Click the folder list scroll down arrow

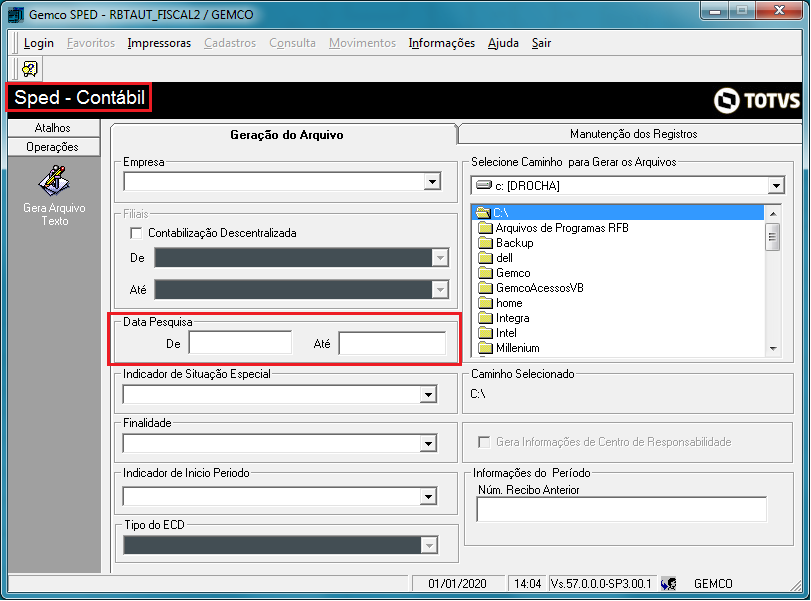(x=773, y=349)
